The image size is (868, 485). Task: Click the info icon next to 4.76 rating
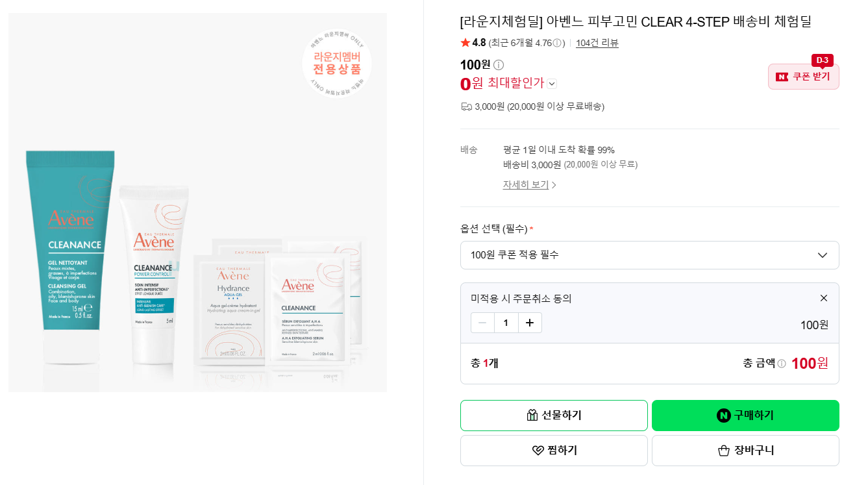[x=557, y=43]
